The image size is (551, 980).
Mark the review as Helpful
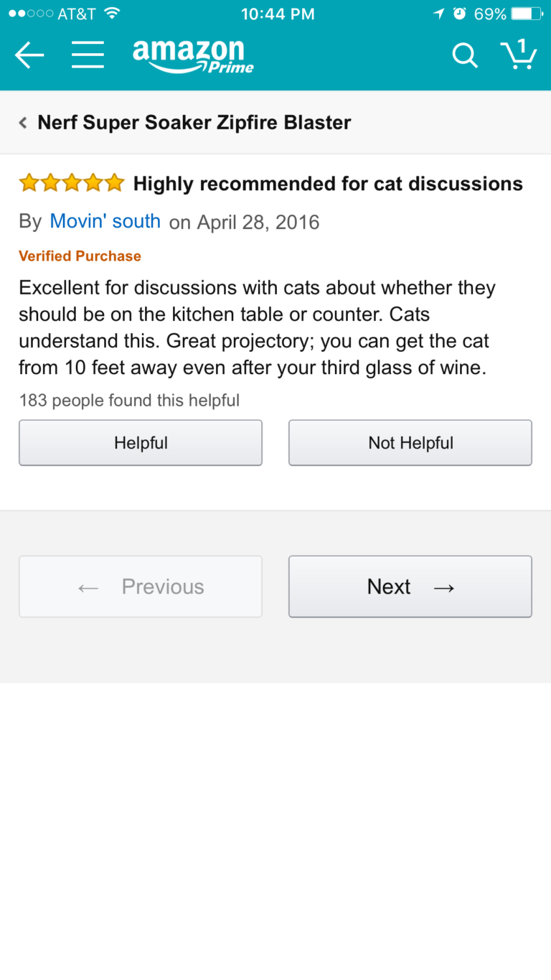coord(141,443)
